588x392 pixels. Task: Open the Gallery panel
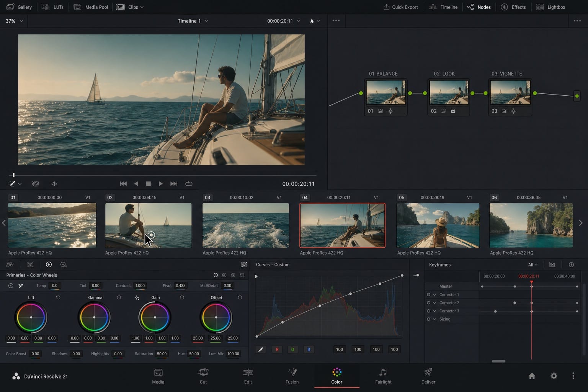point(19,7)
